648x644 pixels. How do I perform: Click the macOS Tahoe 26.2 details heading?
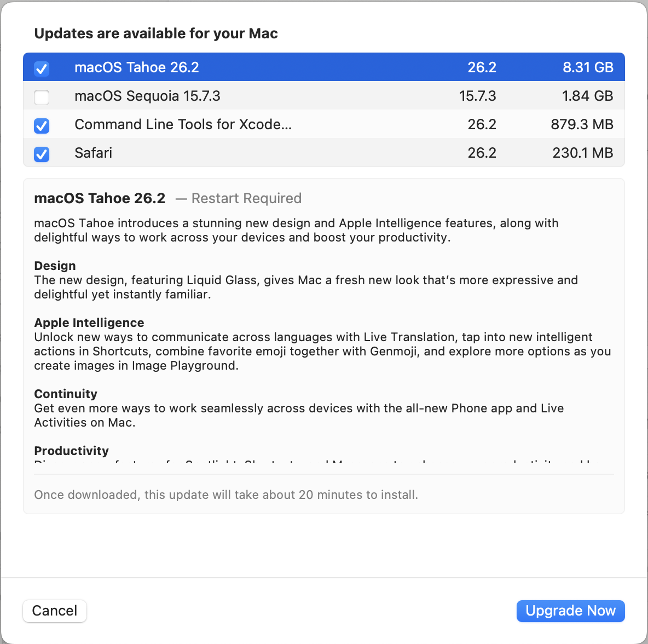(100, 198)
